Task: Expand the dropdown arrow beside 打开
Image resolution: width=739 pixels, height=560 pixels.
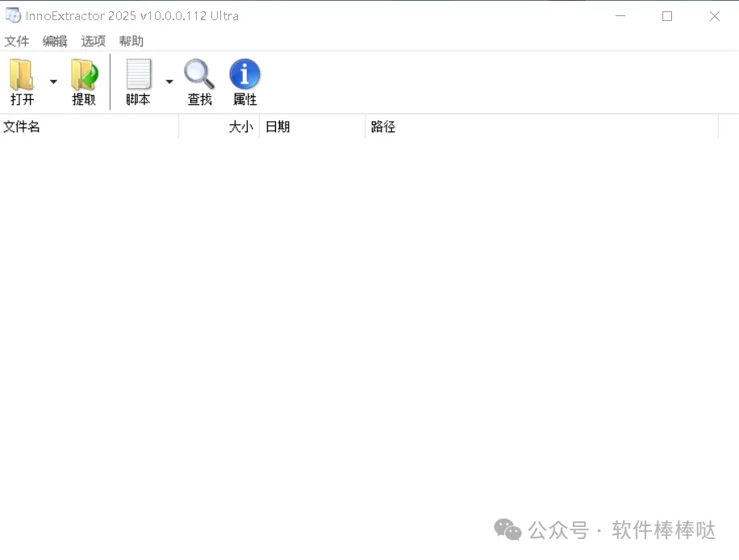Action: coord(53,81)
